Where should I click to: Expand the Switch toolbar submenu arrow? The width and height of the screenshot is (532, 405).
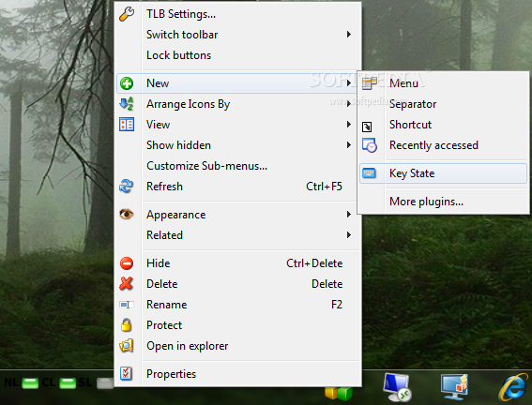click(x=348, y=35)
